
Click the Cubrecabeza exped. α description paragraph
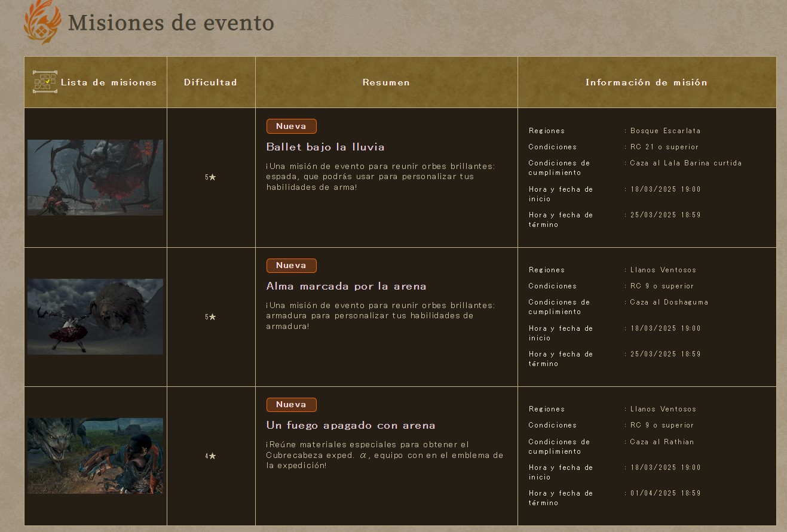pos(385,455)
